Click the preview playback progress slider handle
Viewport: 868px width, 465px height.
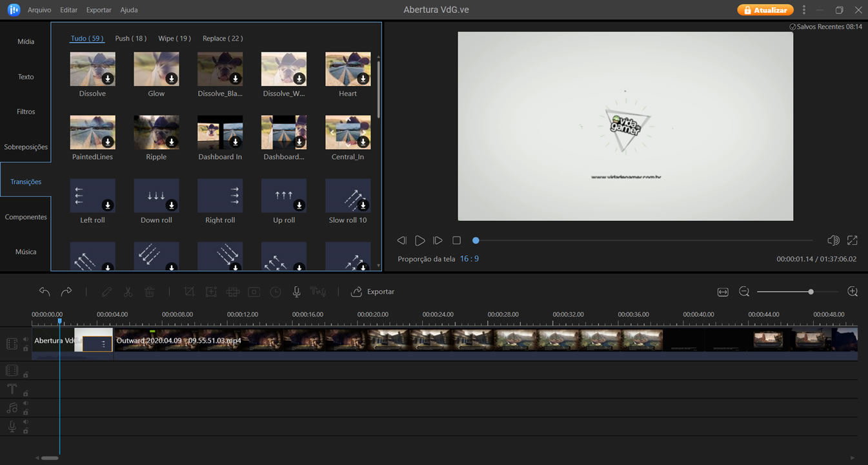pyautogui.click(x=476, y=240)
